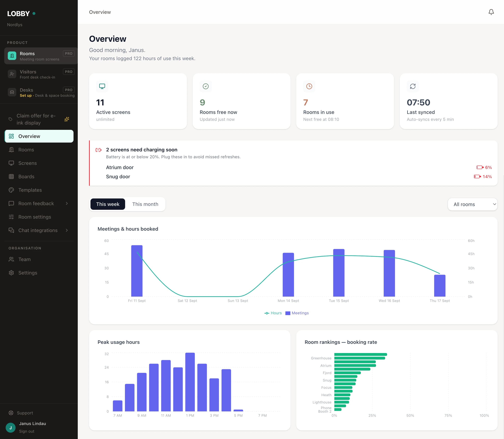This screenshot has height=439, width=504.
Task: Click the Rooms in use clock icon
Action: coord(309,86)
